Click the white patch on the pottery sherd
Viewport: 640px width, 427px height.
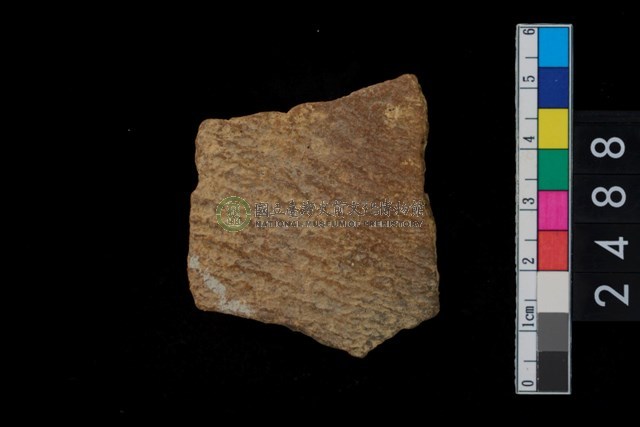(210, 285)
